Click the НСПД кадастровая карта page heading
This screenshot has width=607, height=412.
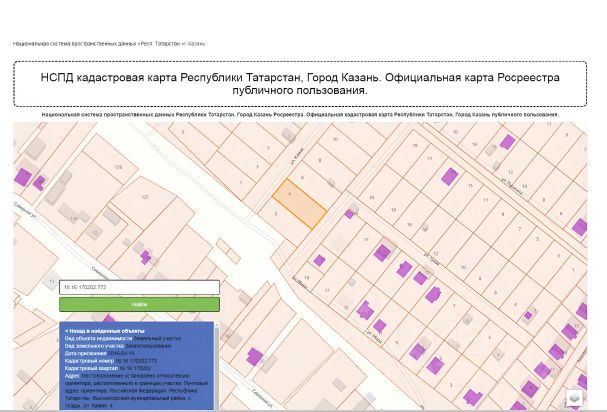[x=300, y=84]
